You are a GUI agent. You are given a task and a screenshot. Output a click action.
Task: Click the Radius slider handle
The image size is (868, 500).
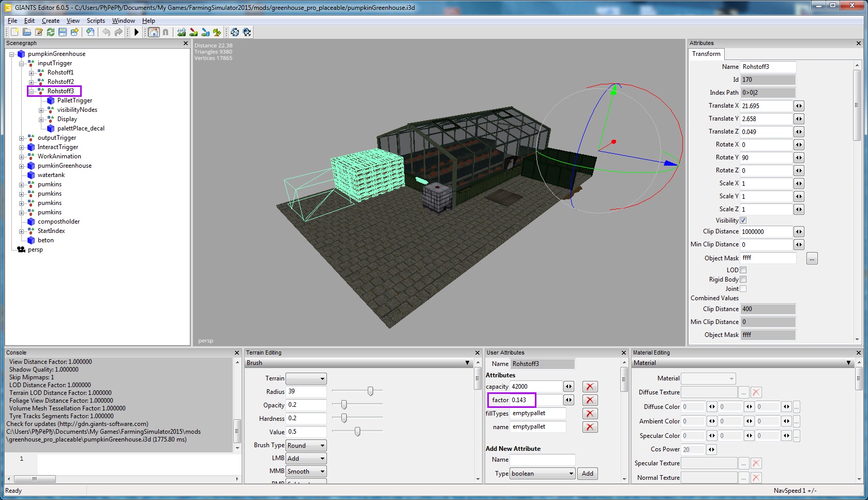(x=370, y=391)
